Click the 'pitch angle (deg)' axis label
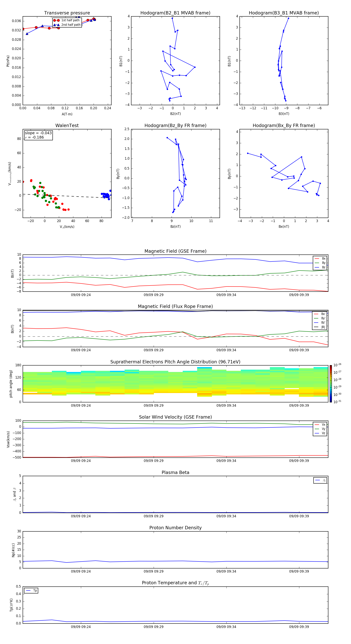 [x=11, y=384]
